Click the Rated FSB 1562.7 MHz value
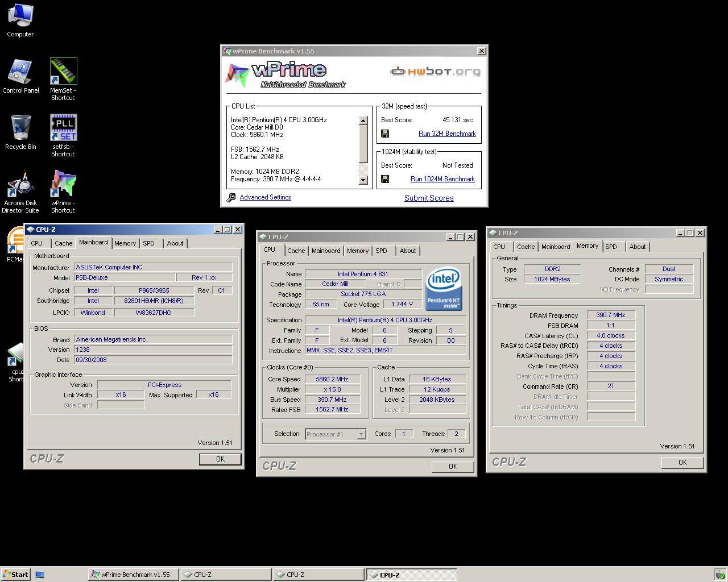 (x=332, y=409)
